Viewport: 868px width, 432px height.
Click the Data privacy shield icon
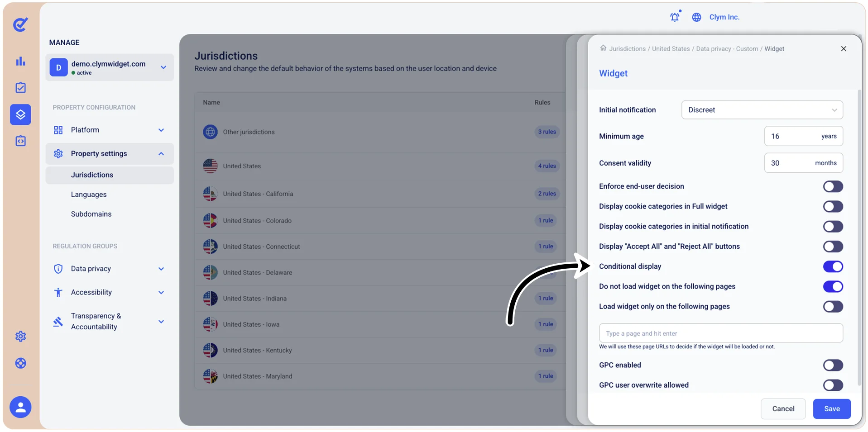[x=58, y=269]
